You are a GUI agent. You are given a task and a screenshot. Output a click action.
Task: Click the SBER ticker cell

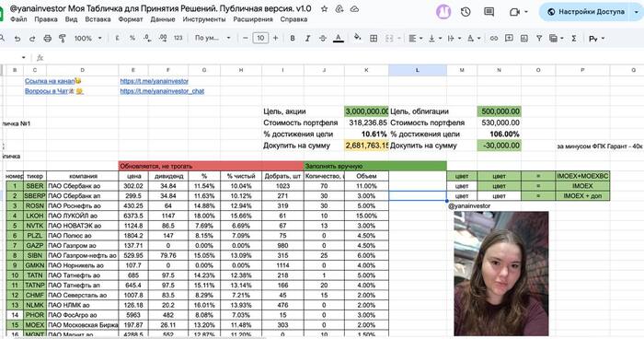click(x=35, y=186)
